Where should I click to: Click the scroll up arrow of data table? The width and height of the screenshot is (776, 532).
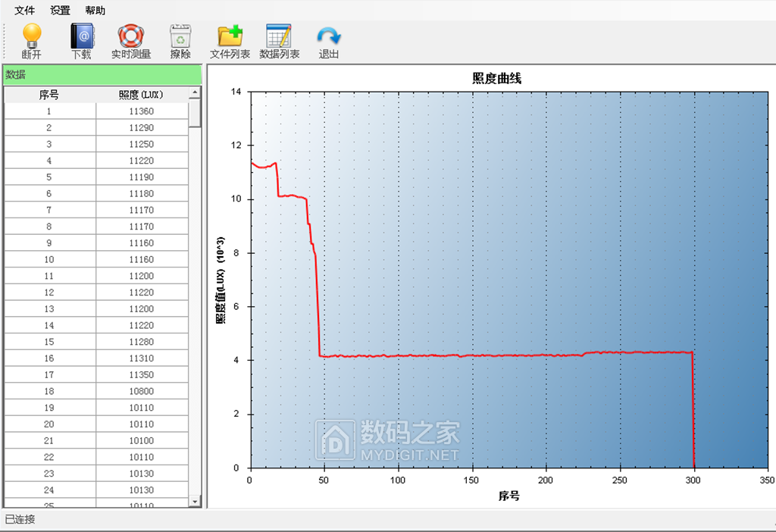[195, 92]
